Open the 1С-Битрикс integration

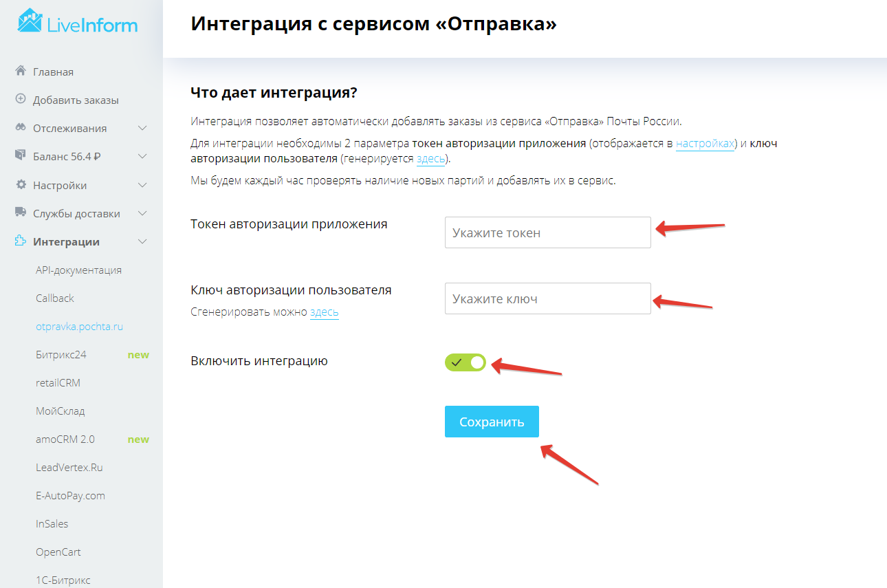[63, 580]
